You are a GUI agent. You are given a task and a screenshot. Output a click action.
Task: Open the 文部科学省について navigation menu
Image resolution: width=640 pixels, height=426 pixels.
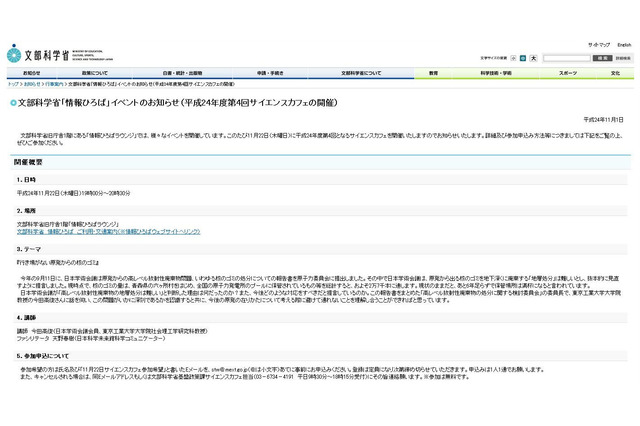click(361, 73)
